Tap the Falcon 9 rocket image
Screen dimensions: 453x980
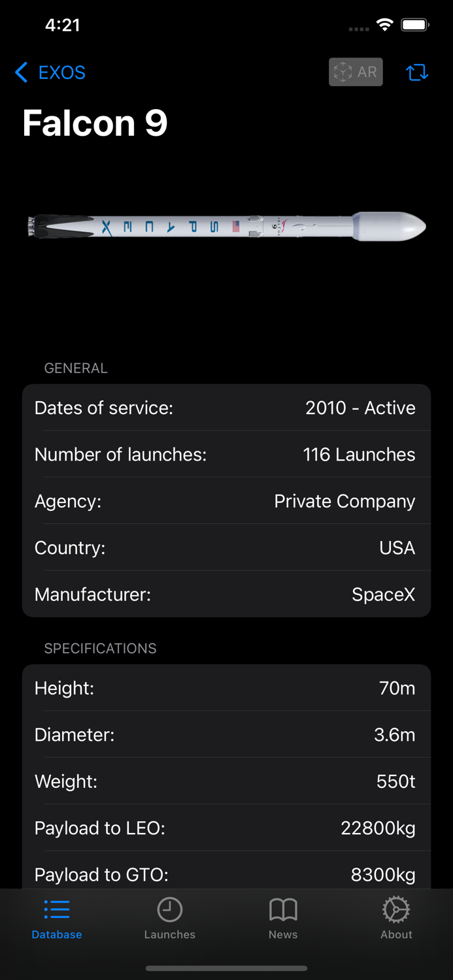(x=226, y=227)
